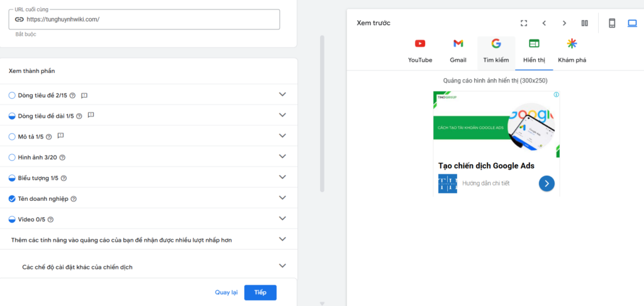The height and width of the screenshot is (306, 644).
Task: Click the blue check circle for Tên doanh nghiệp
Action: (x=12, y=199)
